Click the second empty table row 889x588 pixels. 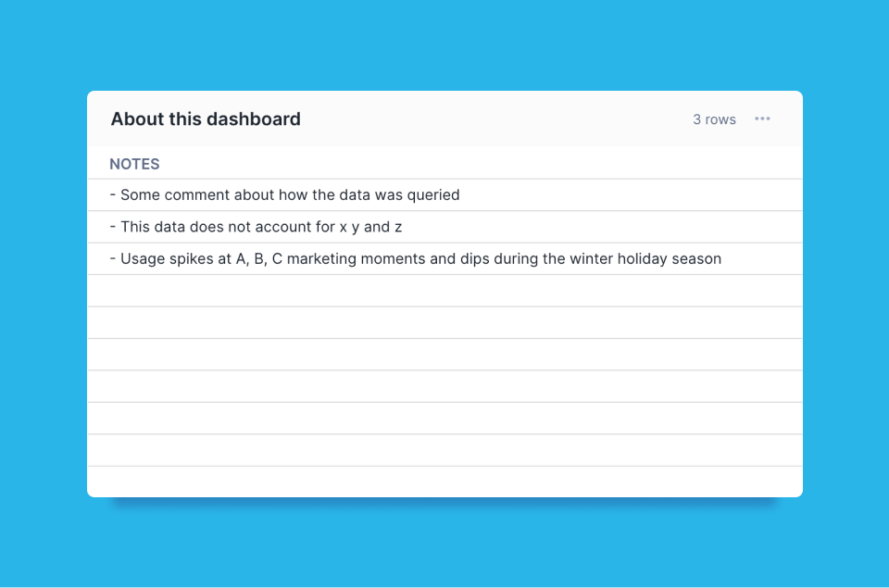tap(444, 322)
